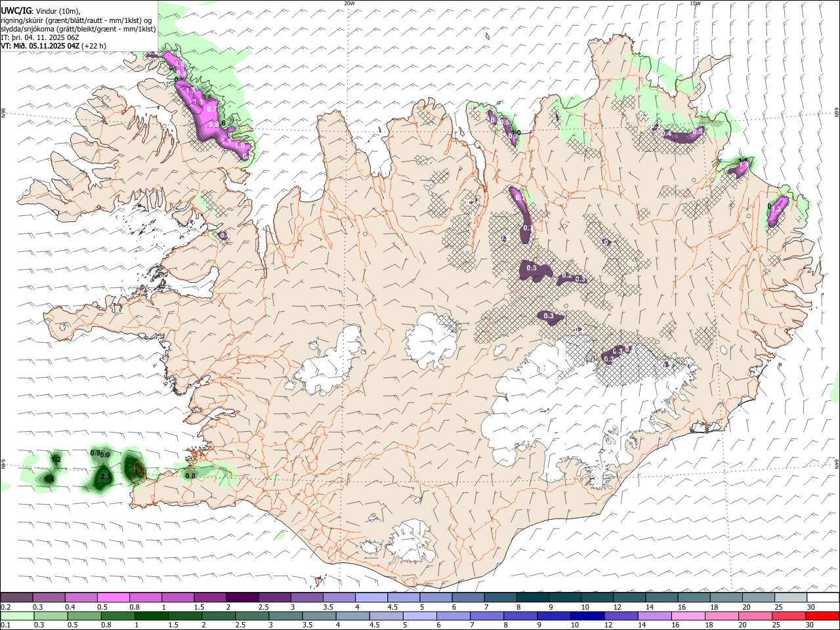Click the Hofsjökull glacier white area in central Iceland

coord(431,340)
